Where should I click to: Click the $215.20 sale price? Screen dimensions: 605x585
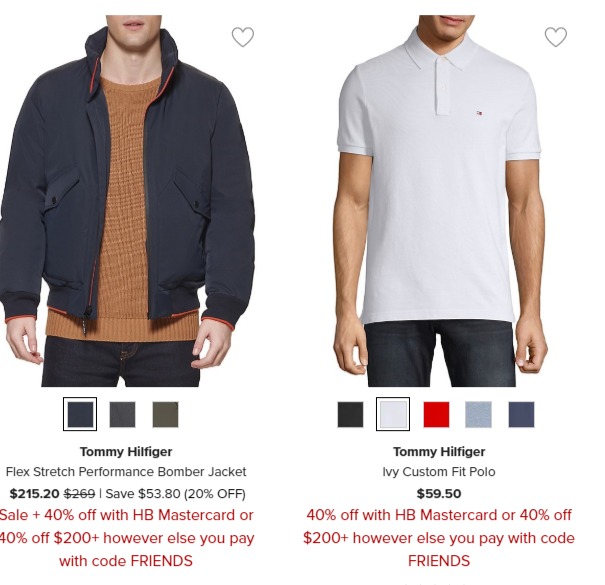tap(34, 494)
